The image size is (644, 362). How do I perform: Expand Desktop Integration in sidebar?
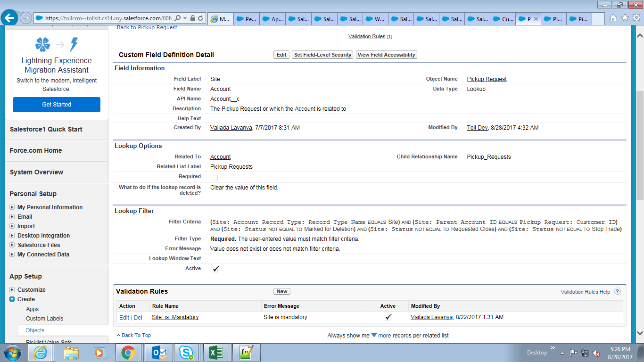12,235
